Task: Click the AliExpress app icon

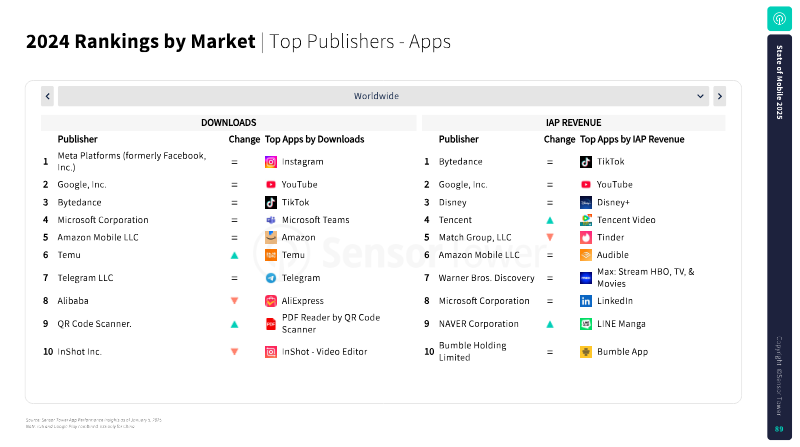Action: [271, 301]
